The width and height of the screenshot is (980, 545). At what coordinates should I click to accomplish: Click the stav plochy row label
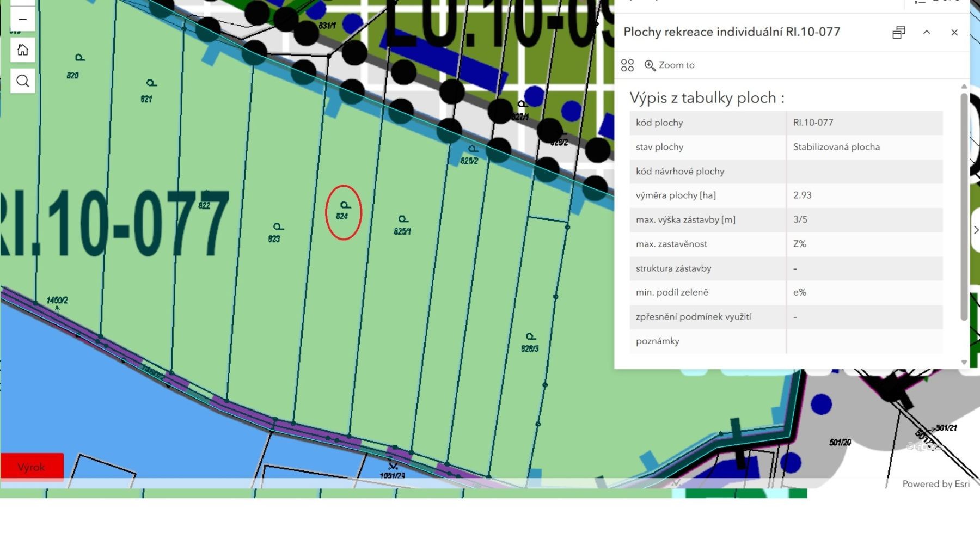coord(659,147)
